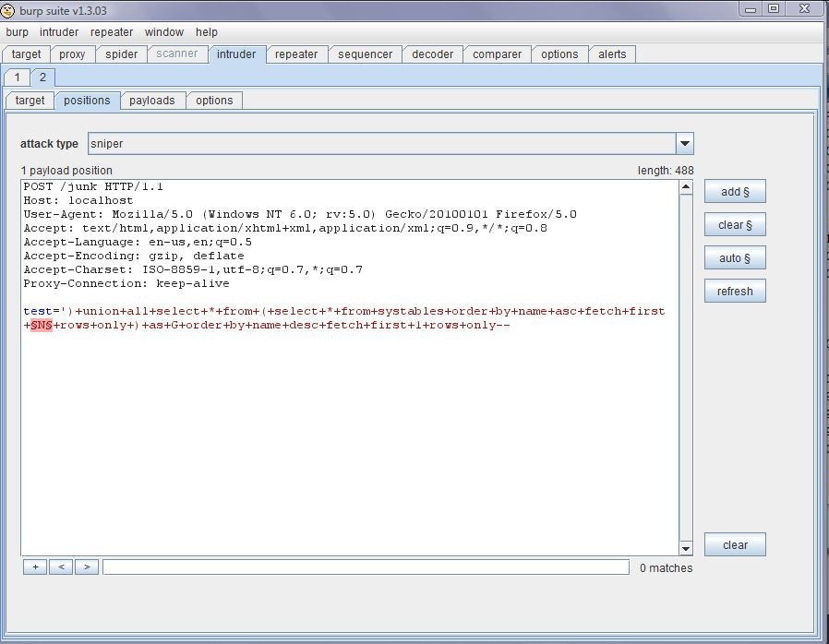Select intruder attack tab 1
This screenshot has width=829, height=644.
point(17,78)
